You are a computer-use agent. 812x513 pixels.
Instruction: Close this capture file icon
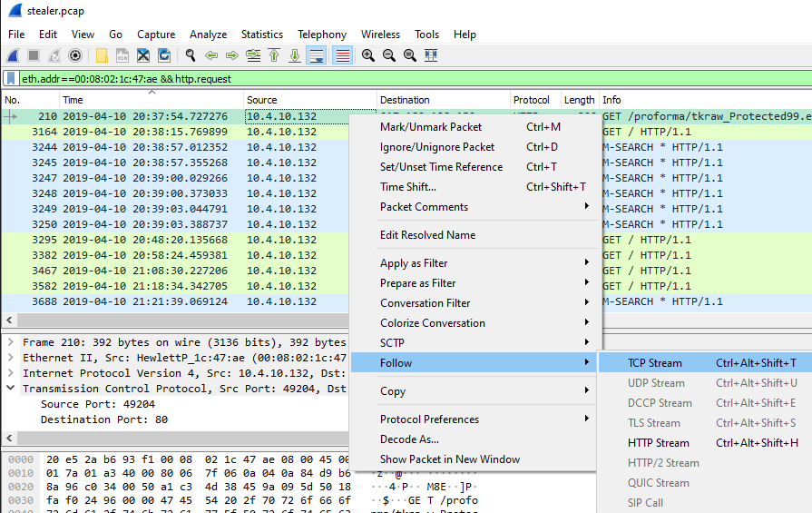point(143,55)
